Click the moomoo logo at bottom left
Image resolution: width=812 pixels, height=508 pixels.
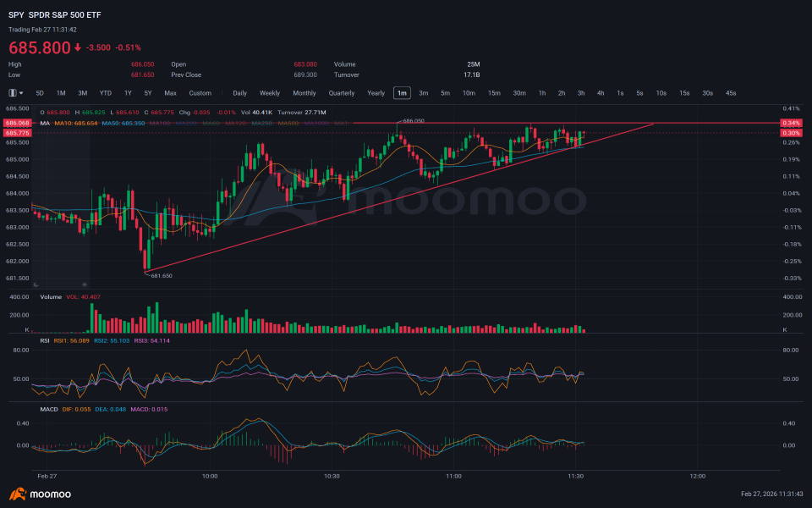[x=40, y=494]
